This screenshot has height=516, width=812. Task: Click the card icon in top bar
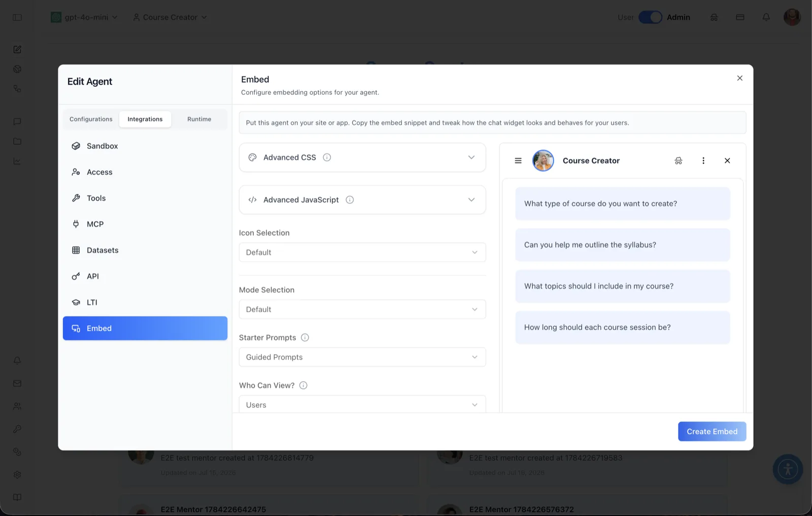[x=740, y=17]
